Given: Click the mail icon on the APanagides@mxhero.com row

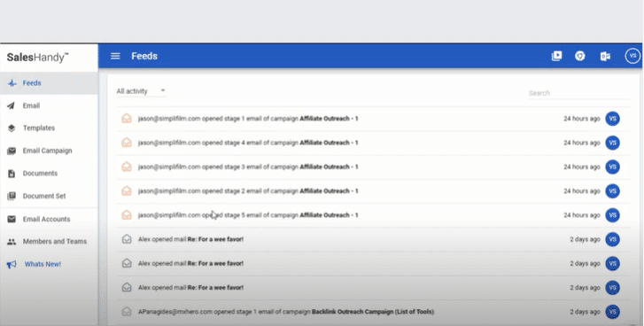Looking at the screenshot, I should (x=127, y=312).
